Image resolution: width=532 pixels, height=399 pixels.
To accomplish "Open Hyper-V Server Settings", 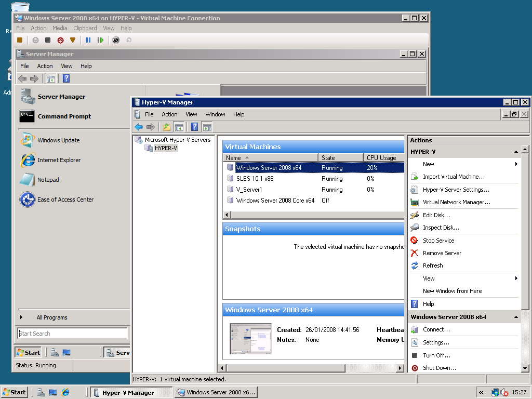I will [456, 189].
